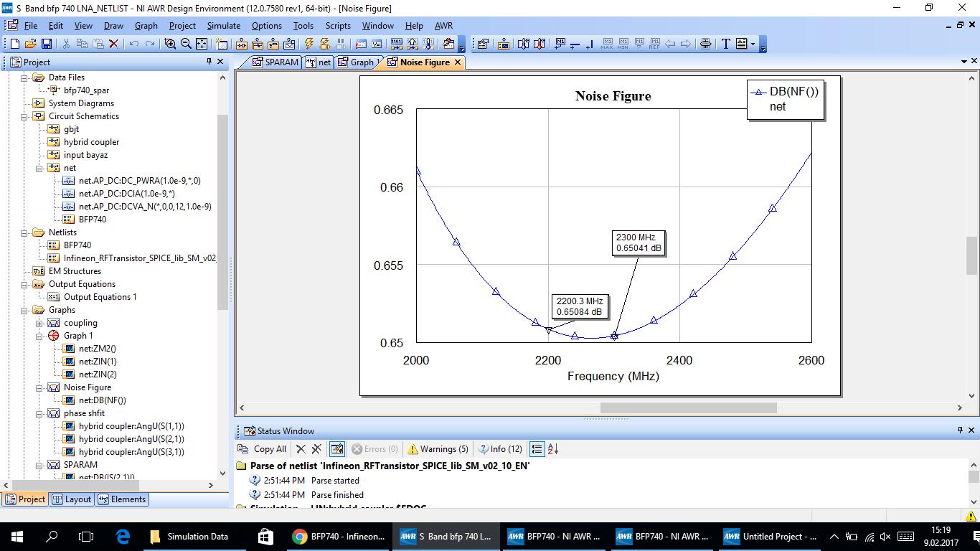
Task: Click the 2200.3 MHz marker label
Action: click(580, 306)
